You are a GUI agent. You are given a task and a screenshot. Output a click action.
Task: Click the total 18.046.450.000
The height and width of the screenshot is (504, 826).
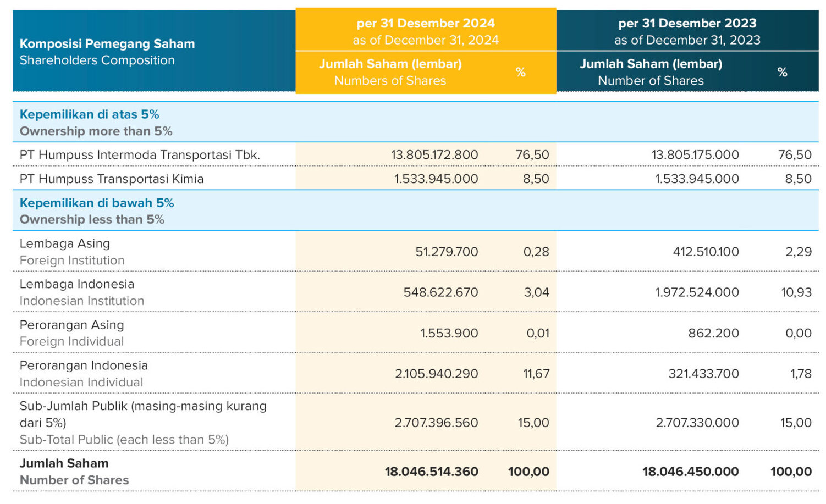coord(691,472)
